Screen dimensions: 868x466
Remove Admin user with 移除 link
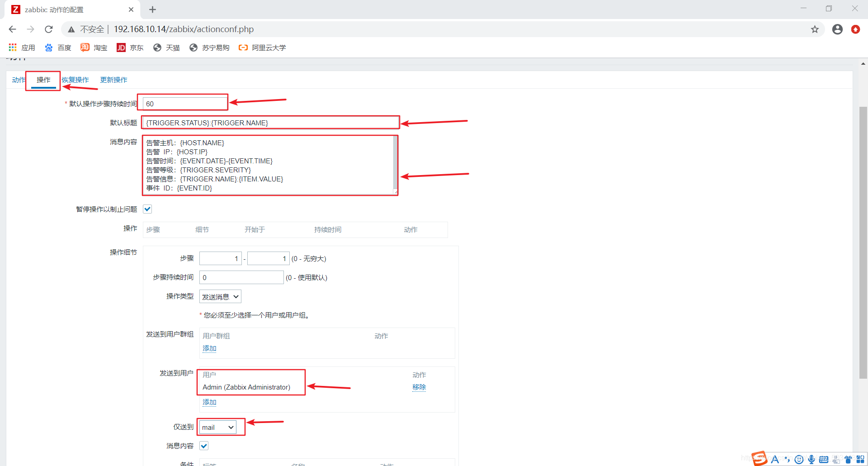click(x=419, y=387)
